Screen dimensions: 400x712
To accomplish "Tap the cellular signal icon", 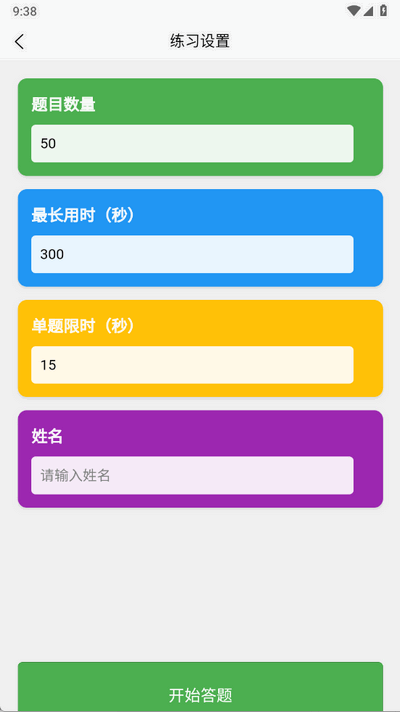I will [x=368, y=10].
